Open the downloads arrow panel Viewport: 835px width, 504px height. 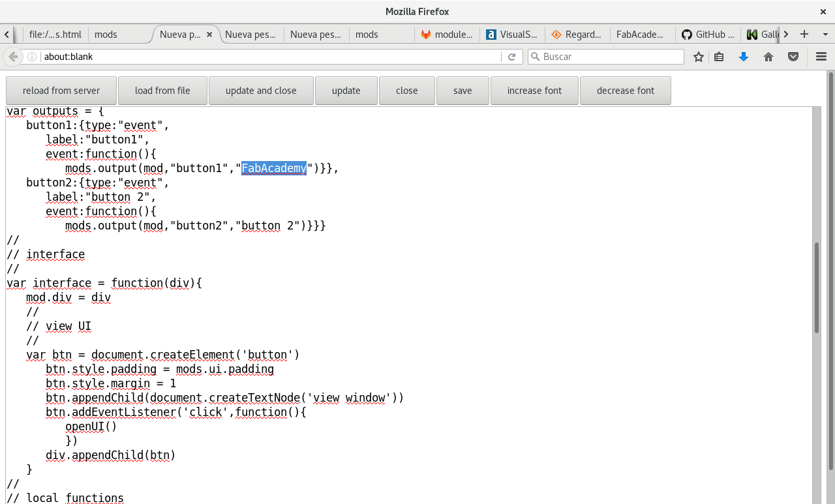coord(743,57)
